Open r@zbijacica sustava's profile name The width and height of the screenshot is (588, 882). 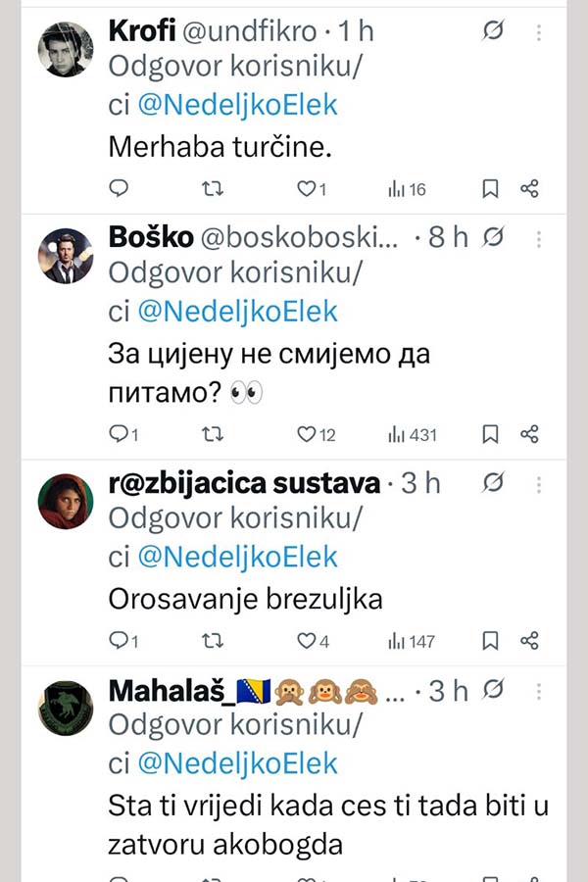[x=244, y=483]
